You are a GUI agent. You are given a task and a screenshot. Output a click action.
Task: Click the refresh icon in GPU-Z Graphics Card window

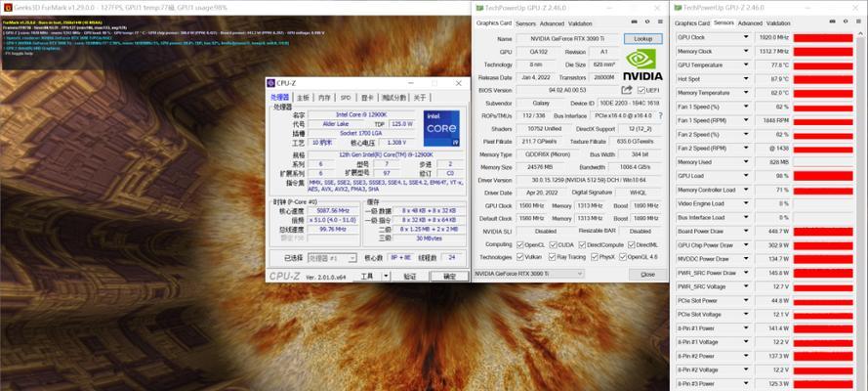click(647, 23)
